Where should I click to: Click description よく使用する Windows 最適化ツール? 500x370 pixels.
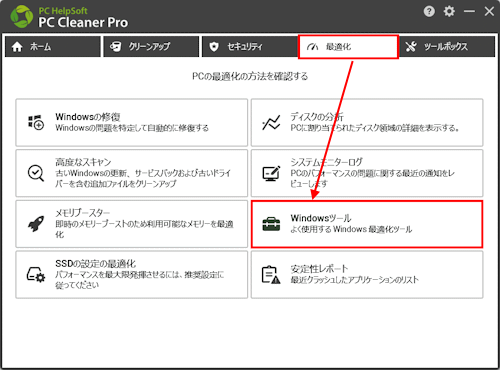(351, 229)
